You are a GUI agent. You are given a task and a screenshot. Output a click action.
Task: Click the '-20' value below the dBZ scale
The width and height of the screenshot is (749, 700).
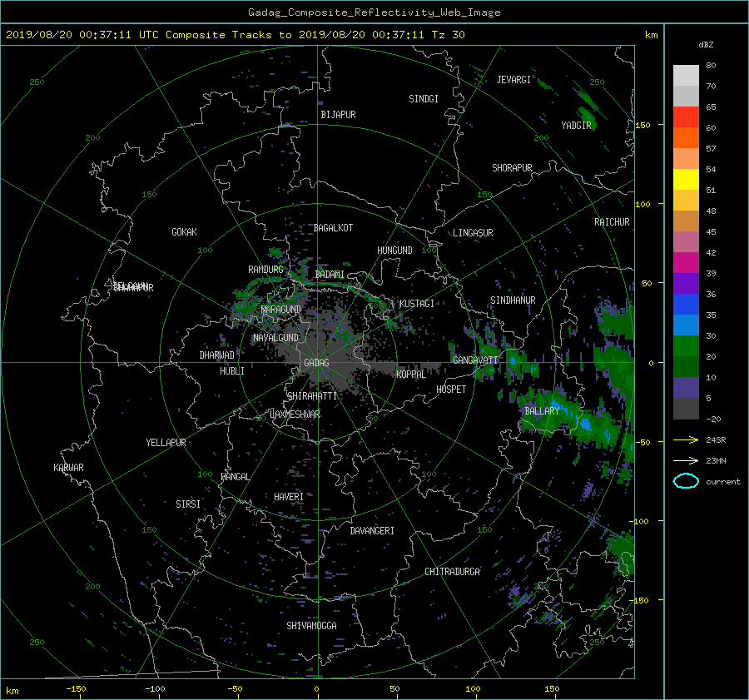point(713,419)
